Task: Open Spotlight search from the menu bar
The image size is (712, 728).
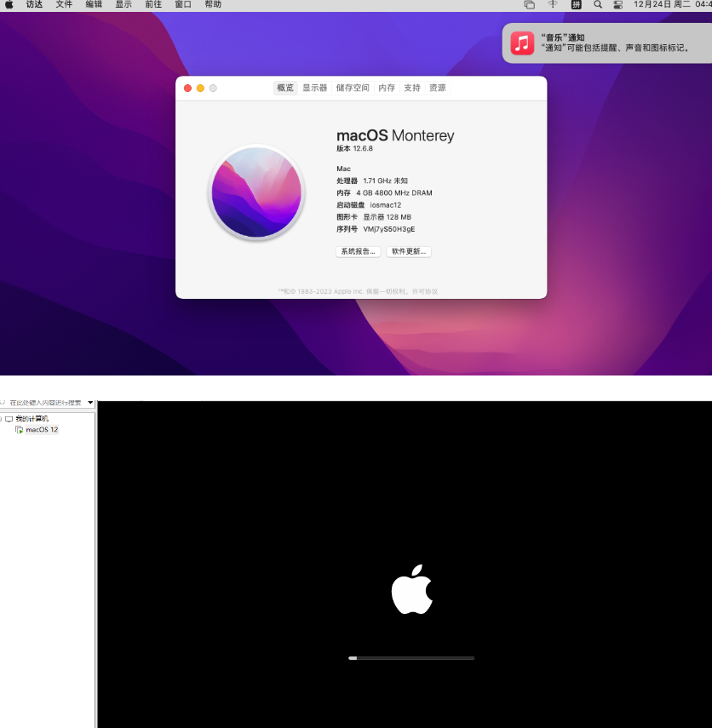Action: pos(597,4)
